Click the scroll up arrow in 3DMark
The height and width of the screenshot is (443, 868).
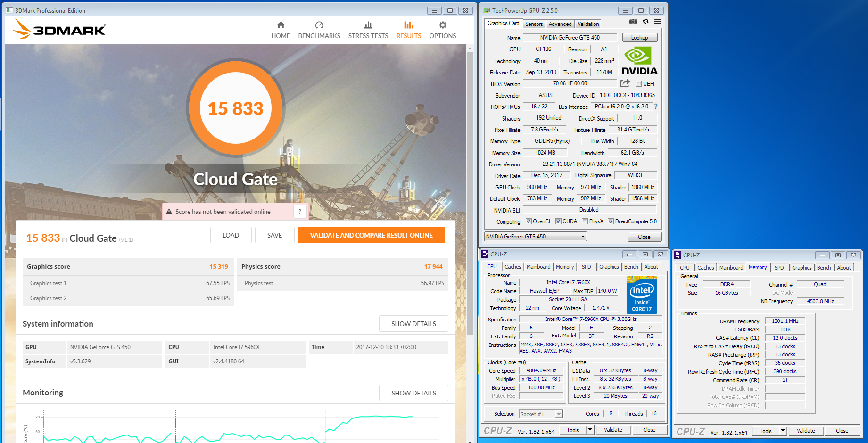(x=470, y=49)
